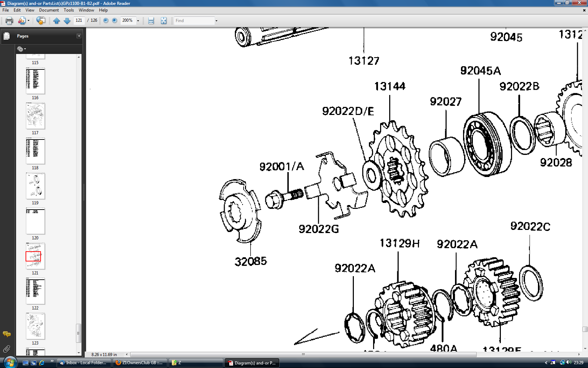
Task: Select the Fit one full page icon
Action: click(163, 21)
